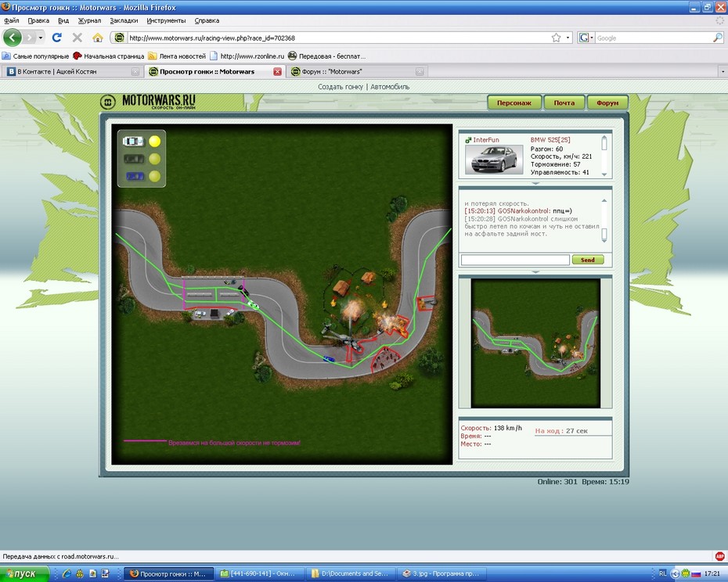Open the Создать гонку link
Image resolution: width=728 pixels, height=582 pixels.
click(341, 87)
